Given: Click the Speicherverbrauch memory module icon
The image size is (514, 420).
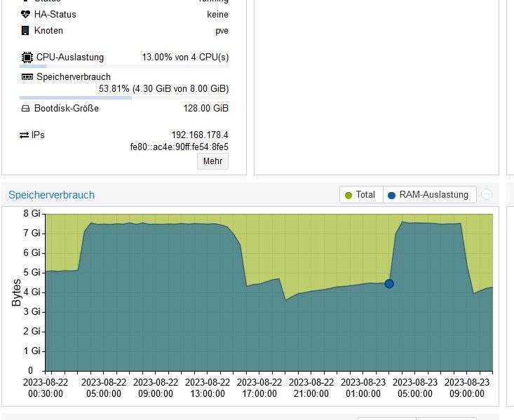Looking at the screenshot, I should click(x=27, y=76).
